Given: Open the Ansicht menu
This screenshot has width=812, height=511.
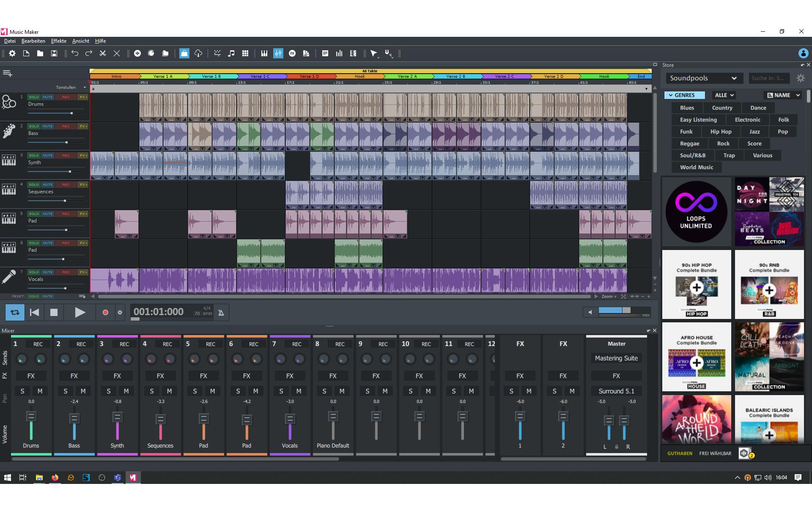Looking at the screenshot, I should [x=81, y=41].
